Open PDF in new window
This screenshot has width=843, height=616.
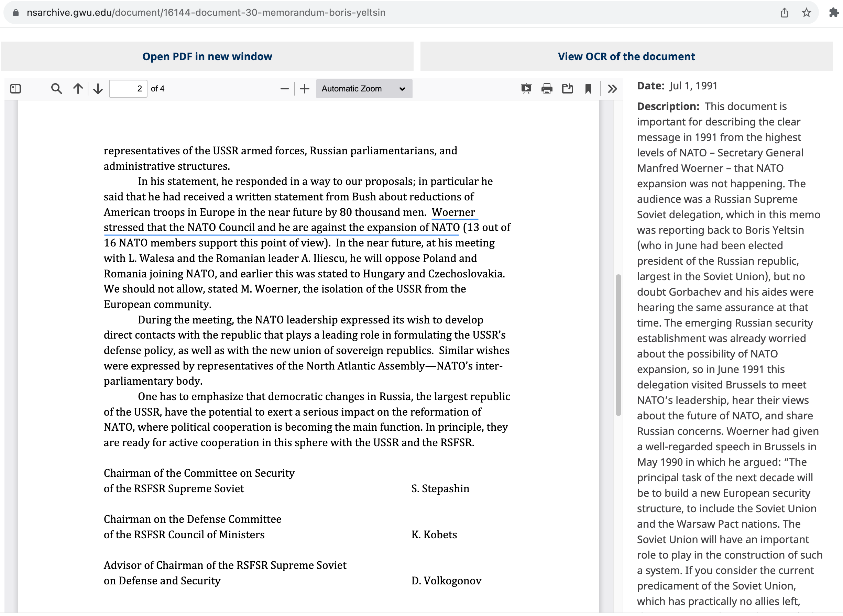point(207,56)
